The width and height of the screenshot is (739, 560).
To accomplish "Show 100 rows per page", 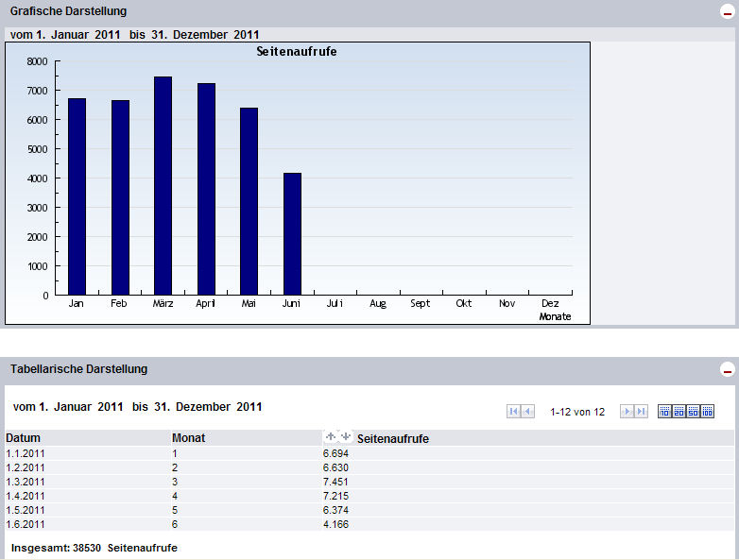I will click(x=708, y=412).
